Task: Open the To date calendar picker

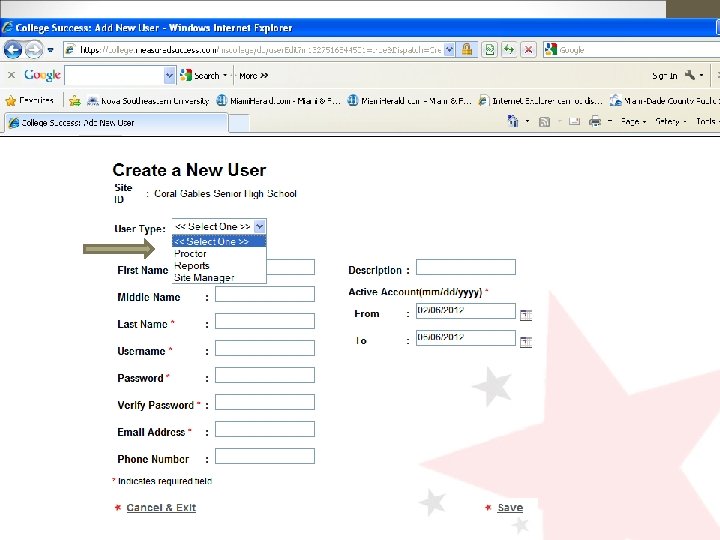Action: (x=526, y=342)
